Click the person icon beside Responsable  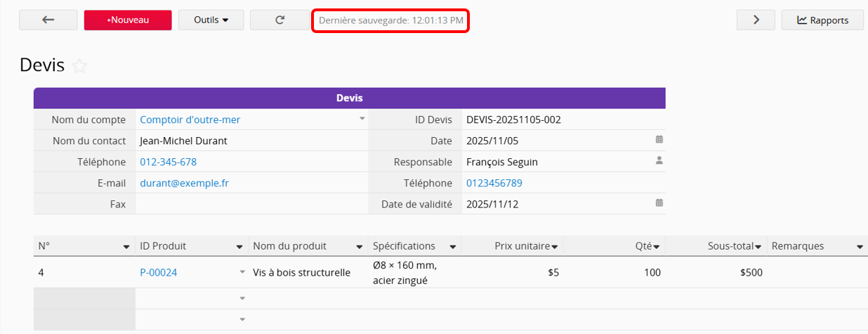(x=659, y=161)
